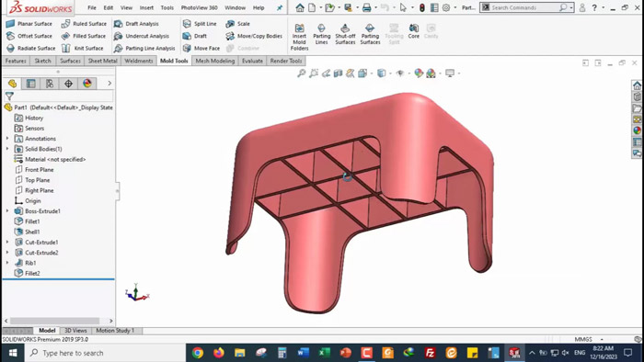
Task: Switch to the Evaluate tab
Action: coord(252,61)
